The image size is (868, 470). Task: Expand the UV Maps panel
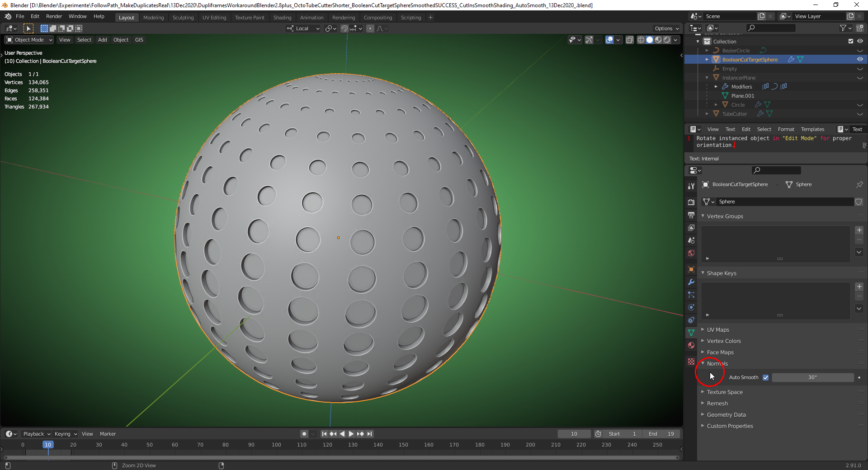pyautogui.click(x=717, y=330)
